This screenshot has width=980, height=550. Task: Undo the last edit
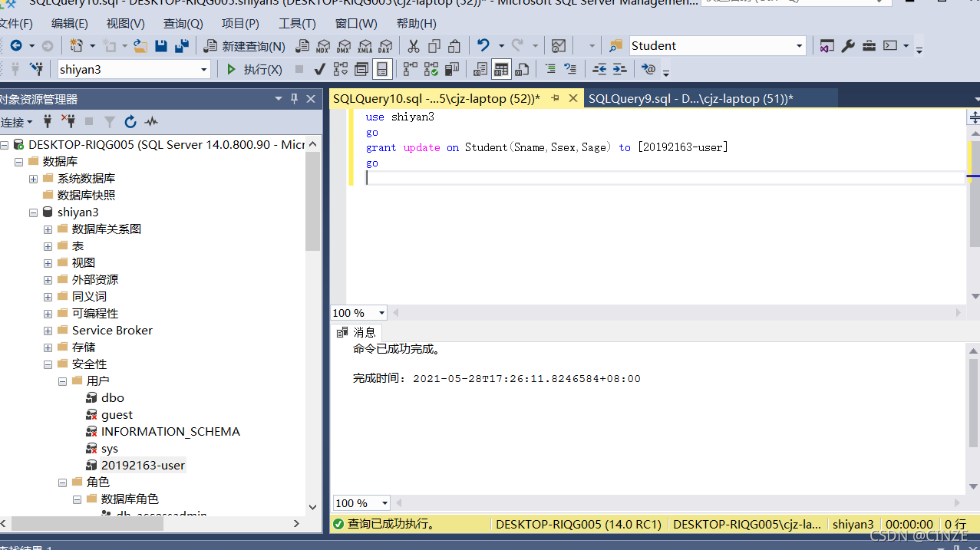click(483, 46)
